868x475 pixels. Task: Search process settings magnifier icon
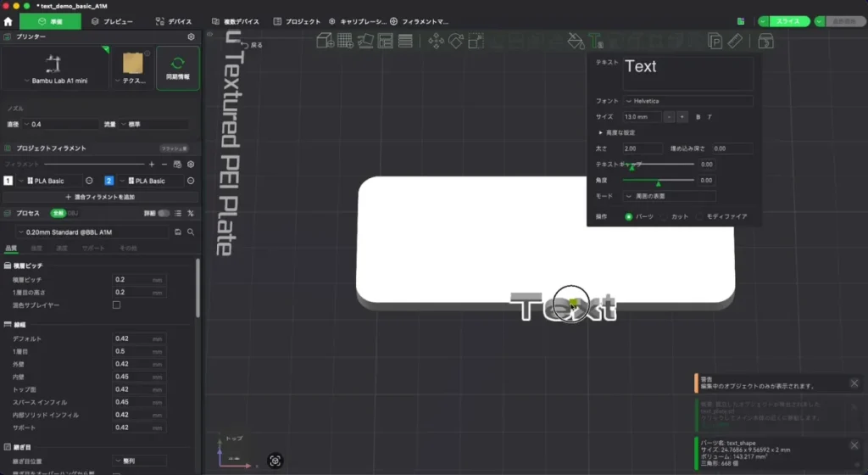191,232
